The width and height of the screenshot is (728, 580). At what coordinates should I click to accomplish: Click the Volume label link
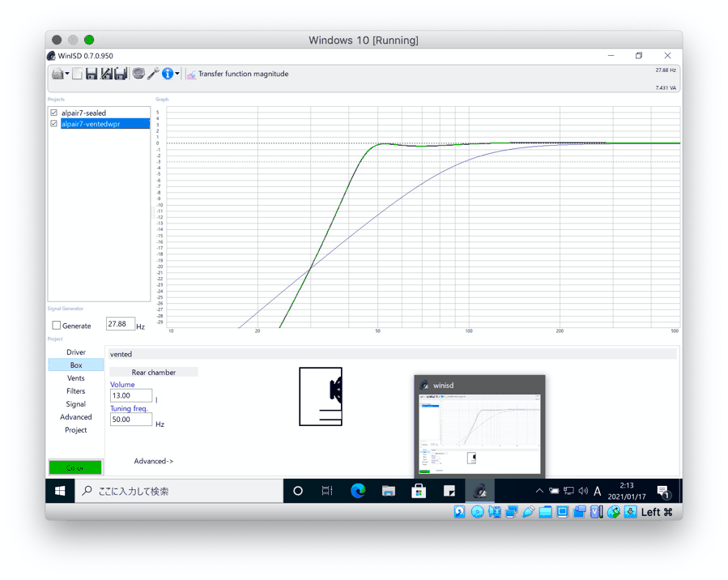pyautogui.click(x=122, y=385)
